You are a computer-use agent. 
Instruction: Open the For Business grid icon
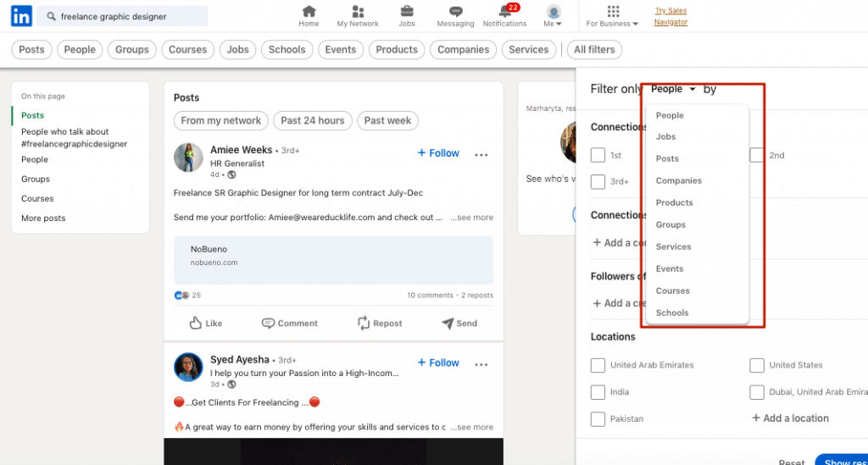tap(613, 11)
